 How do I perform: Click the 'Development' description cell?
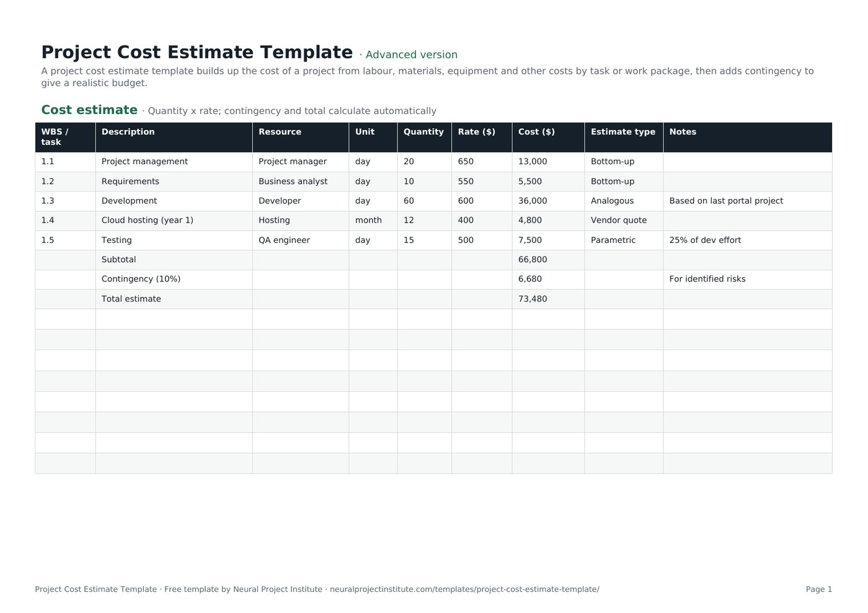point(174,201)
